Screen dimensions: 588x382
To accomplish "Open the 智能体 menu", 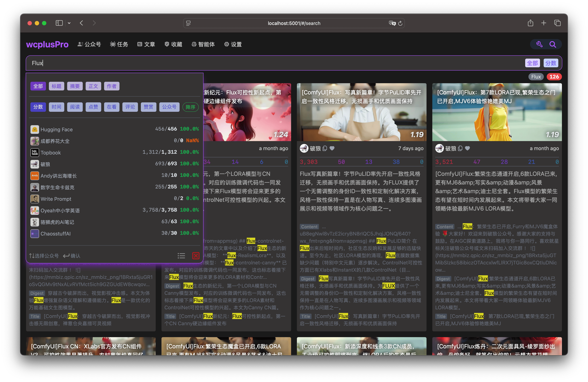I will (x=203, y=44).
